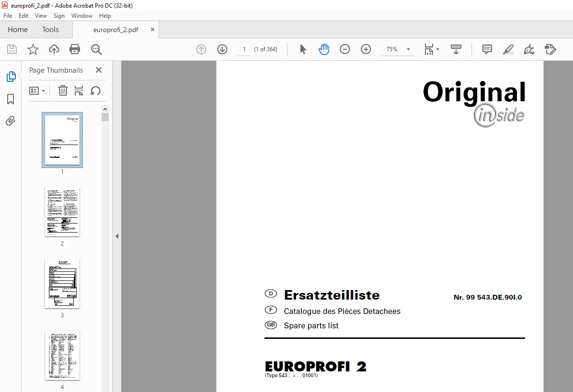Toggle the Bookmarks panel in sidebar
Image resolution: width=573 pixels, height=392 pixels.
11,99
